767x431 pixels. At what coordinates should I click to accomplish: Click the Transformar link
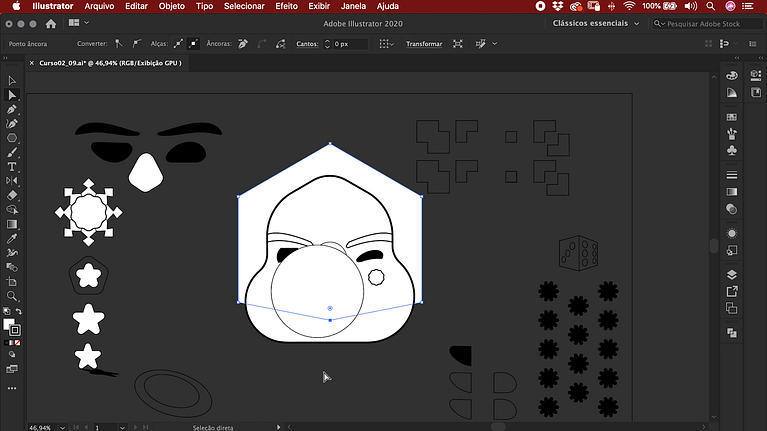(423, 44)
